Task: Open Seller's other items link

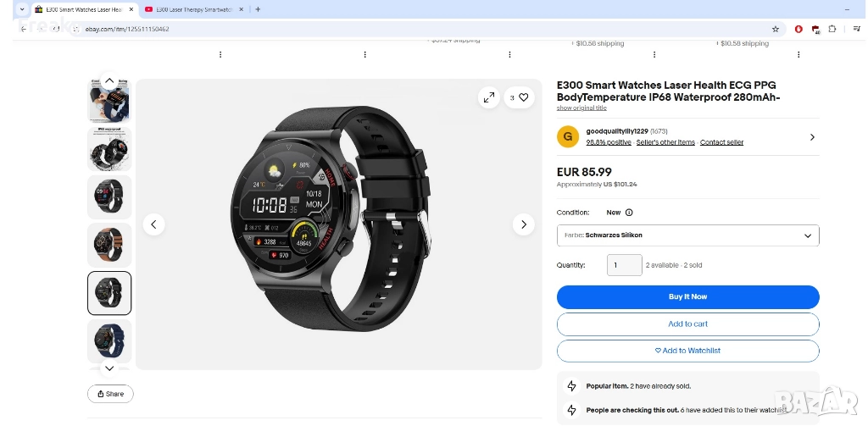Action: click(665, 142)
